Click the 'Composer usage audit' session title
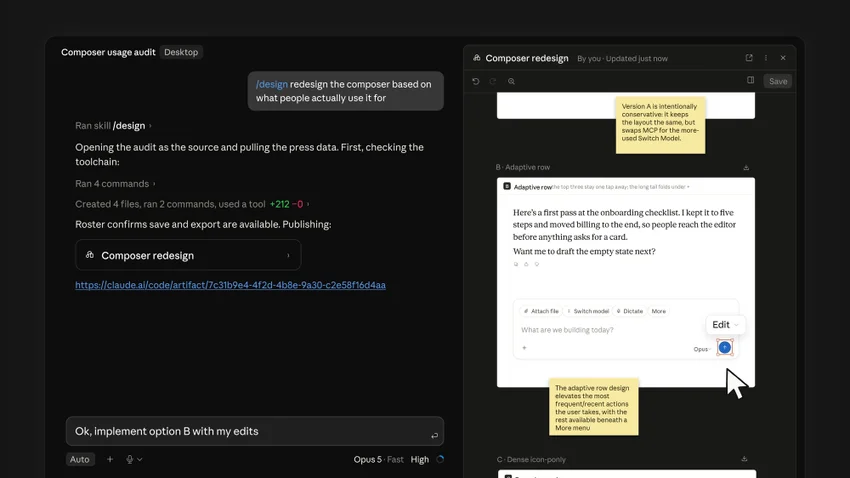 coord(108,52)
